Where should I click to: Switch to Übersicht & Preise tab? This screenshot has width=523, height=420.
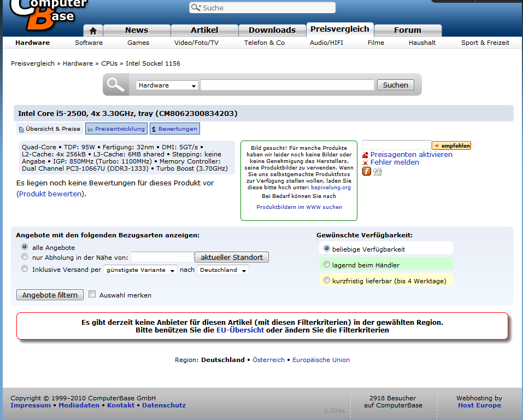pyautogui.click(x=50, y=129)
